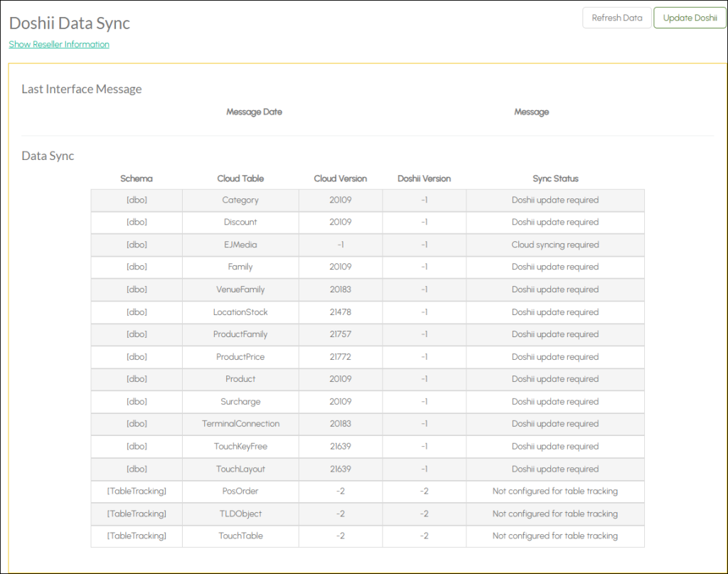Select the Family table cell
This screenshot has height=574, width=728.
(240, 267)
